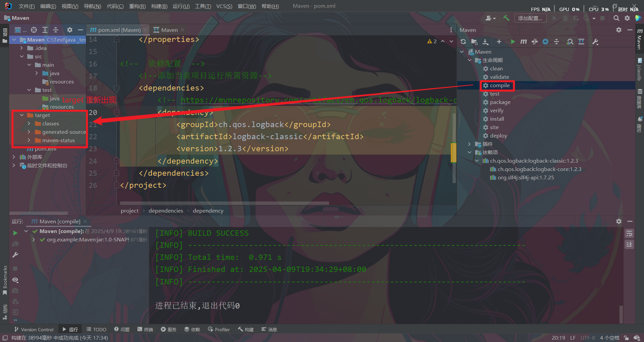Image resolution: width=644 pixels, height=342 pixels.
Task: Hide the Maven tool window
Action: click(630, 30)
